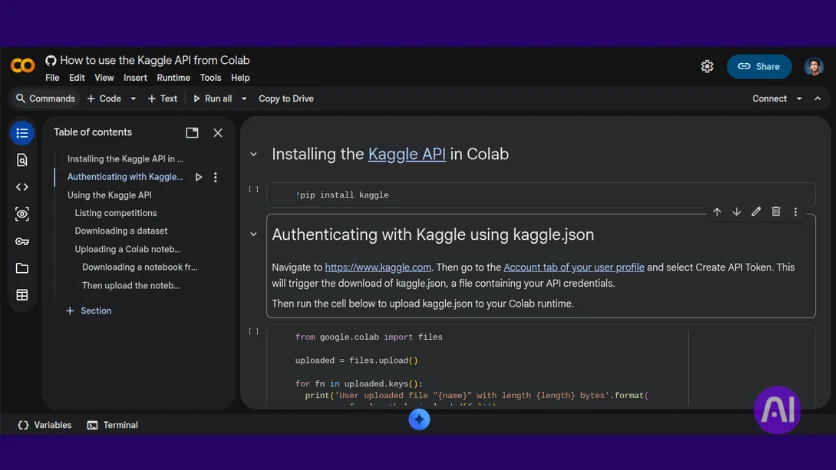Open the Commands search
The width and height of the screenshot is (836, 470).
(45, 99)
